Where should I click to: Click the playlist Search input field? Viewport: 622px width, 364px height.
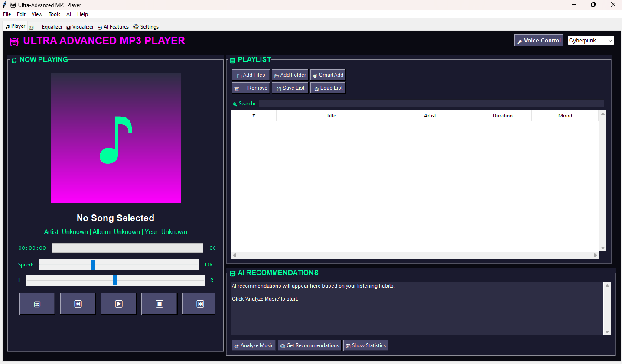coord(431,104)
